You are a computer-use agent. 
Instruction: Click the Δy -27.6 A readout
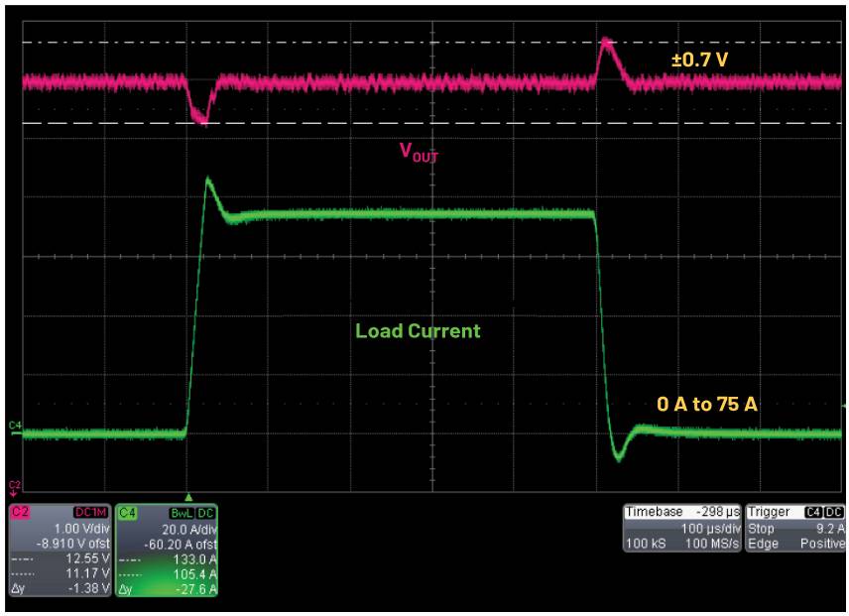pyautogui.click(x=168, y=589)
